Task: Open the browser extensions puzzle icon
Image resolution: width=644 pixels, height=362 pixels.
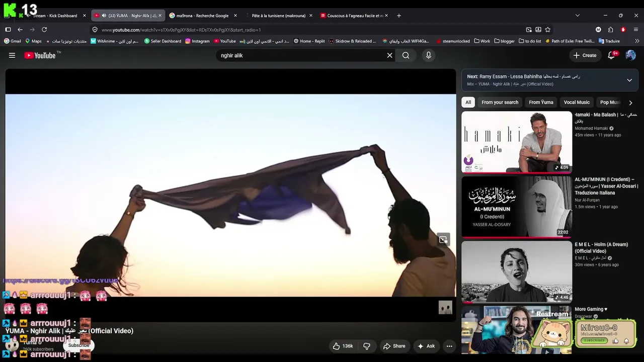Action: point(610,30)
